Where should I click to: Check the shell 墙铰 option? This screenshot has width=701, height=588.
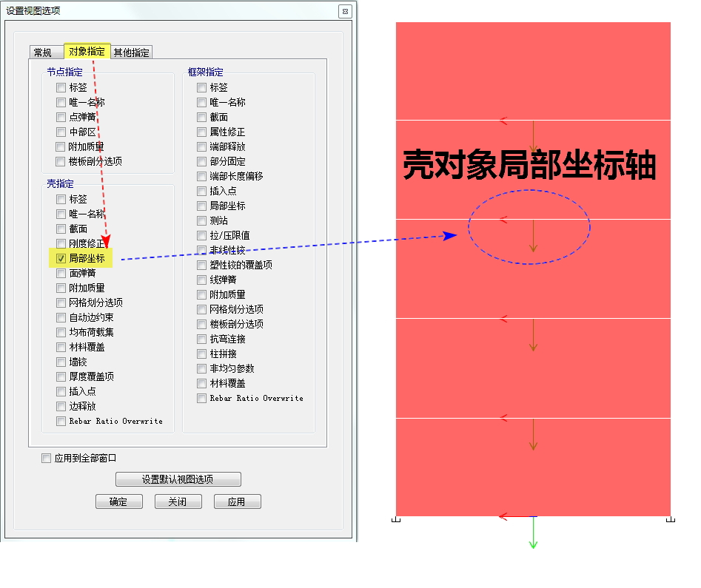click(x=61, y=362)
